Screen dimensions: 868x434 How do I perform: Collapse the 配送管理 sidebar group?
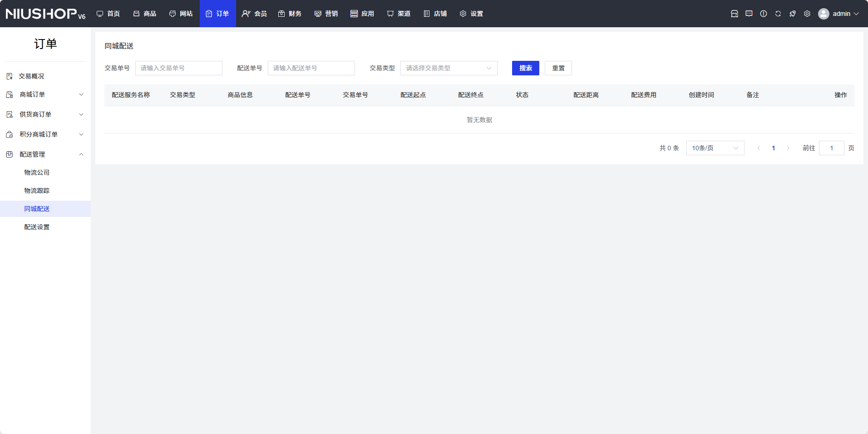(45, 154)
